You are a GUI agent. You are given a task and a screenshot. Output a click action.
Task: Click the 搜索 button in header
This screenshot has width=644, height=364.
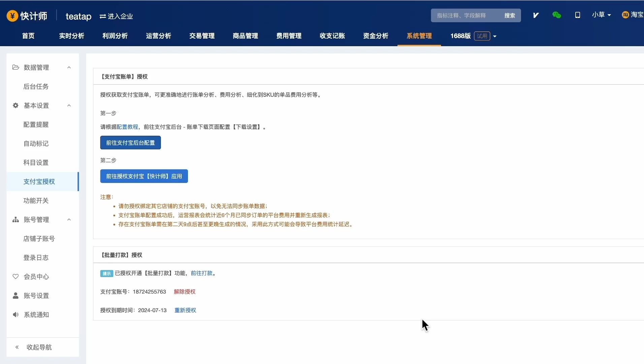coord(510,16)
